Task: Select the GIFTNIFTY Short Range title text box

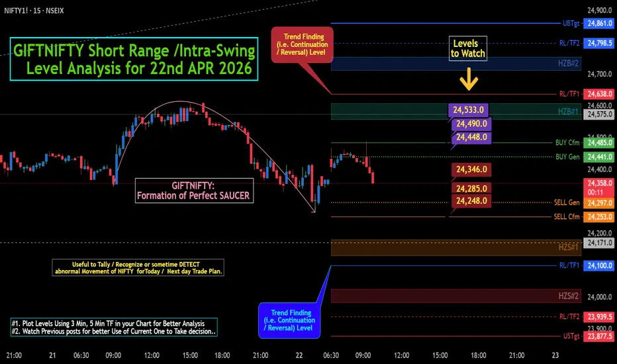Action: tap(134, 59)
